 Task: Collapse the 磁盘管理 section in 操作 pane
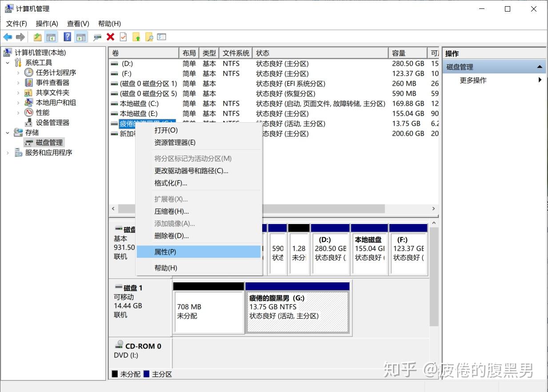(x=540, y=66)
